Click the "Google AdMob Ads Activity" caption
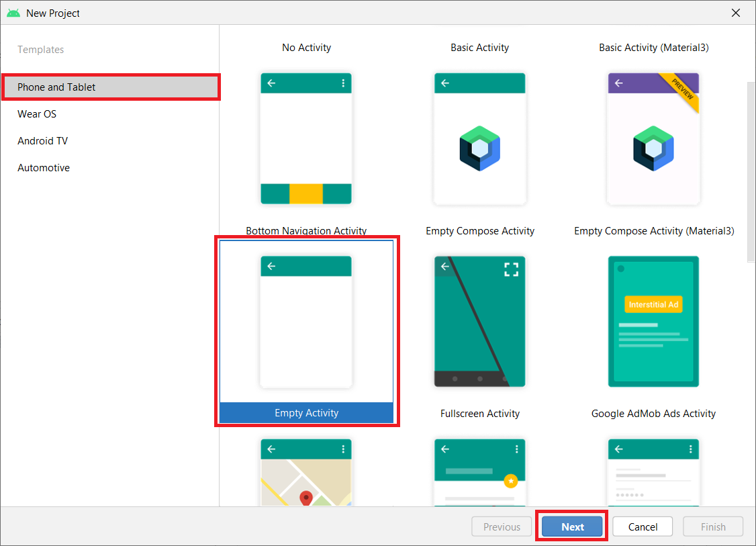756x546 pixels. (x=653, y=414)
